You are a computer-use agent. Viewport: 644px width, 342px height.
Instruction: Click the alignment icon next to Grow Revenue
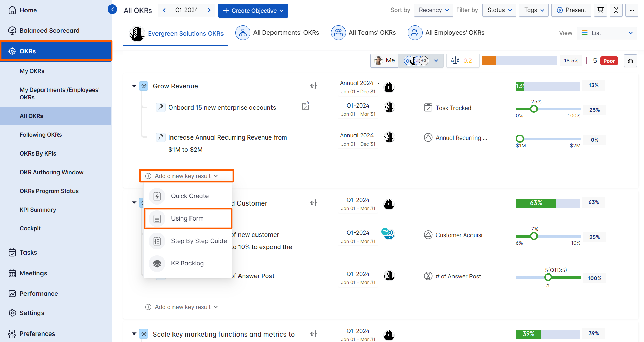point(313,86)
